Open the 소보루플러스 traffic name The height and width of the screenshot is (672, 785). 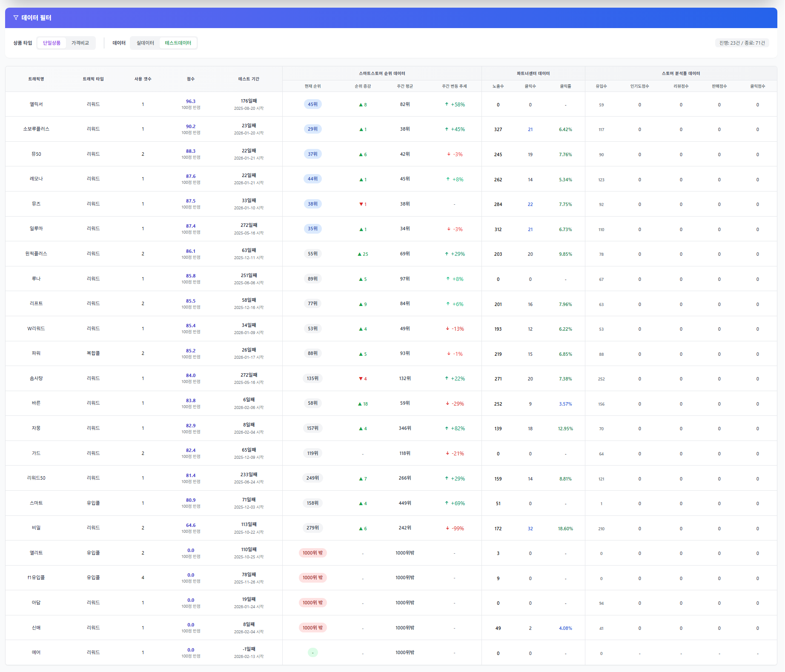[x=36, y=129]
